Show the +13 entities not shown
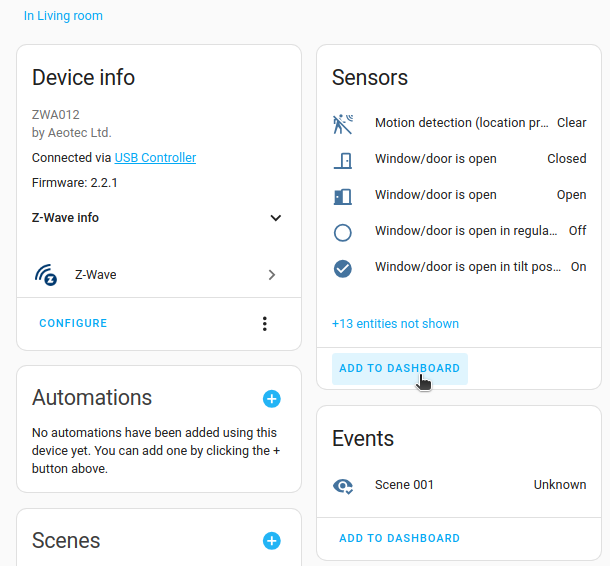This screenshot has height=566, width=610. point(395,324)
